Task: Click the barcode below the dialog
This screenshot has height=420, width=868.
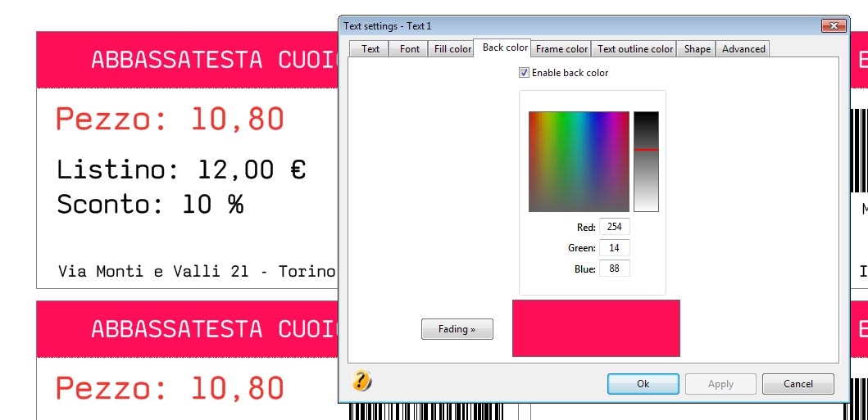Action: [426, 412]
